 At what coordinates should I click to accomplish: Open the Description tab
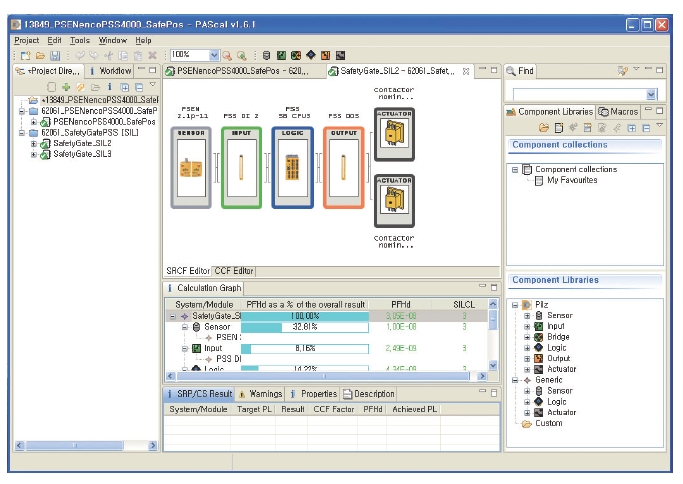click(x=369, y=394)
